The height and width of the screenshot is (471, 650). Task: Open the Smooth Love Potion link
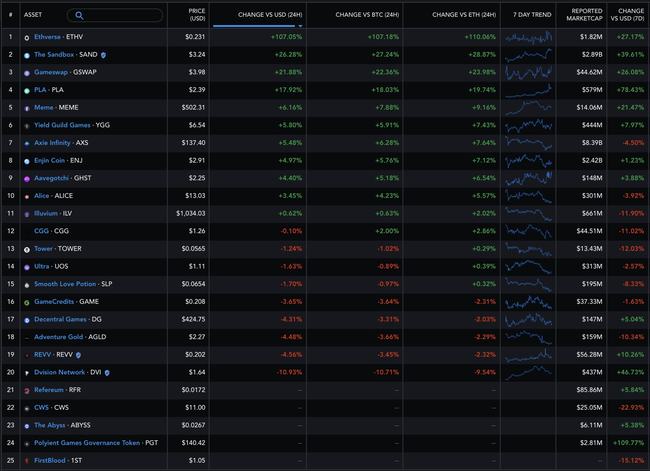65,284
